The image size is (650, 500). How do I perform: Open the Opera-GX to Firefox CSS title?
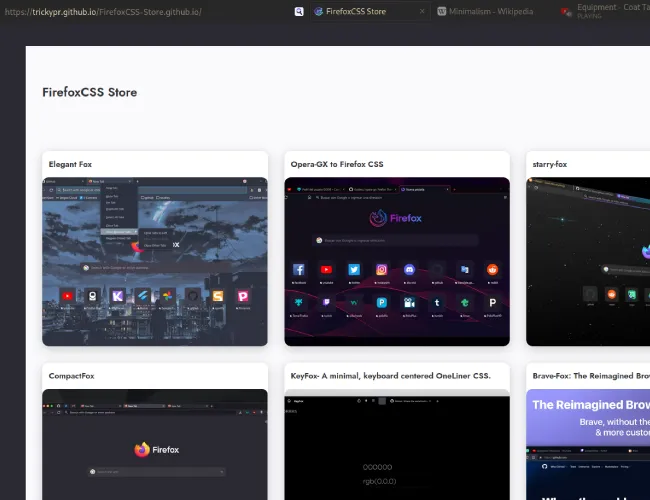click(337, 164)
